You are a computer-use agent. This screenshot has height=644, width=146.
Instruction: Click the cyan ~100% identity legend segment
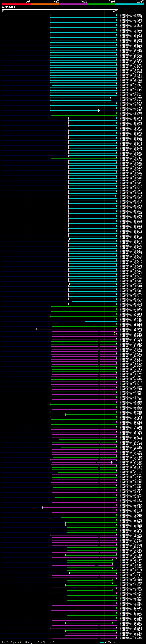tap(130, 4)
